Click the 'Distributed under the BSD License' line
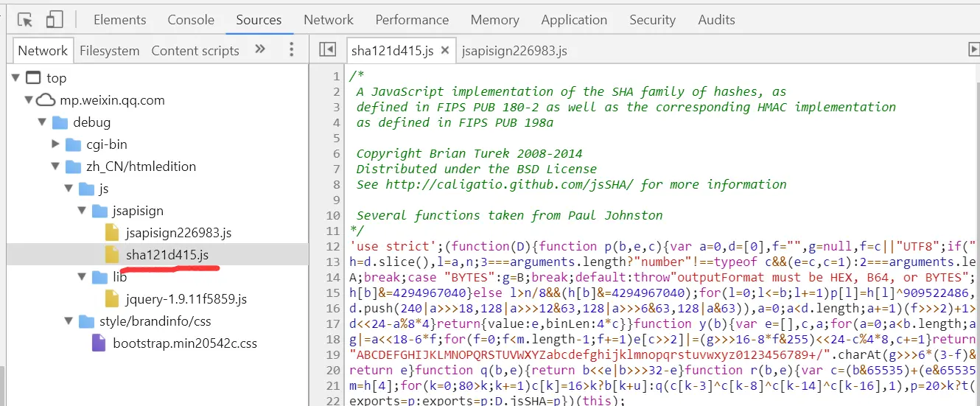Viewport: 980px width, 406px height. 476,169
